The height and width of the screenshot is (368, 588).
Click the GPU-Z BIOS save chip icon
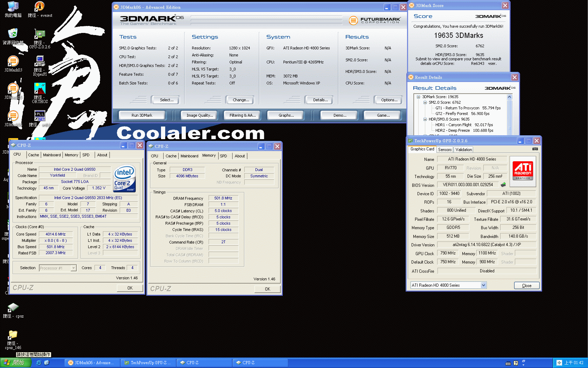point(503,184)
